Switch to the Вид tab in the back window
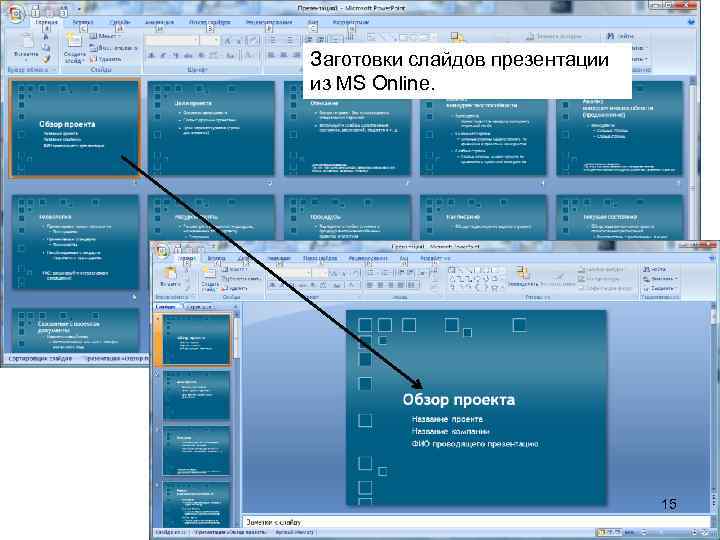 click(x=313, y=22)
